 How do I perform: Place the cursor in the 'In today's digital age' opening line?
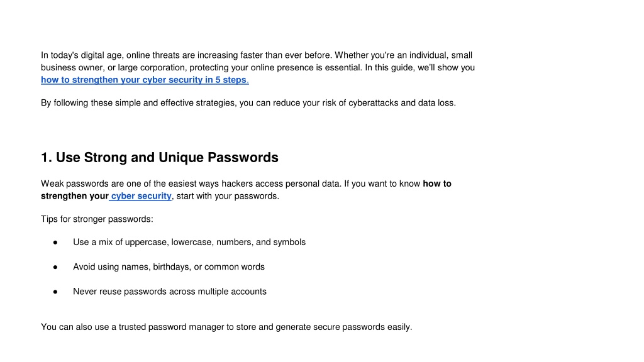[x=257, y=55]
